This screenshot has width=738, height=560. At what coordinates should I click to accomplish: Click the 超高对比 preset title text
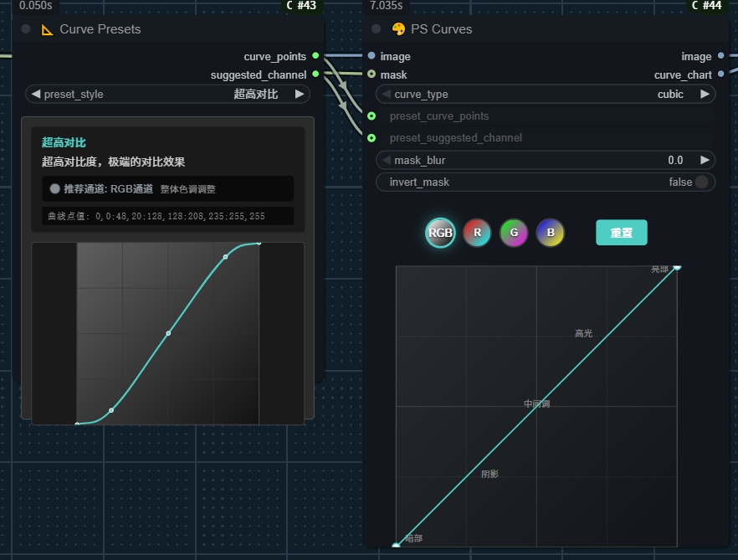point(64,142)
